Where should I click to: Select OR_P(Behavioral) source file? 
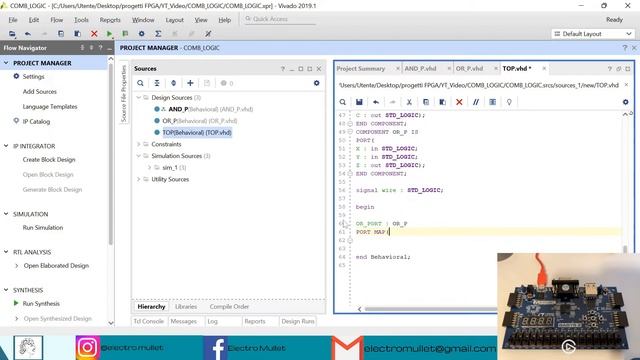(x=200, y=121)
